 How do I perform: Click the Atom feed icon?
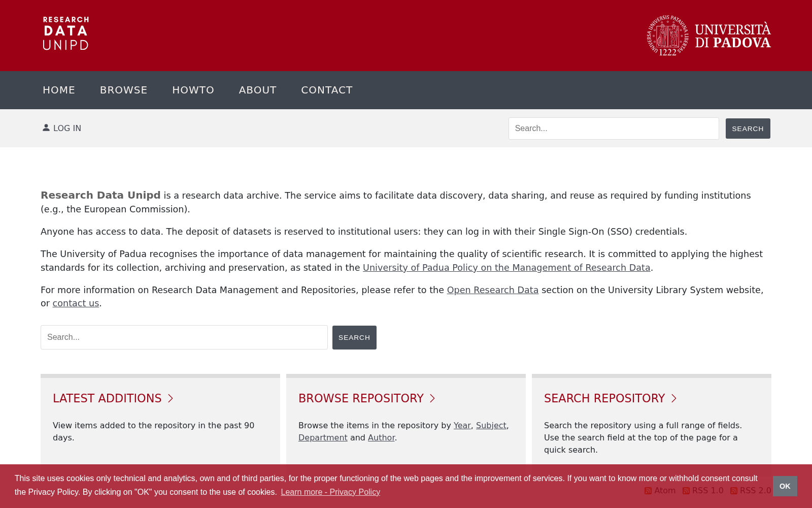click(648, 491)
